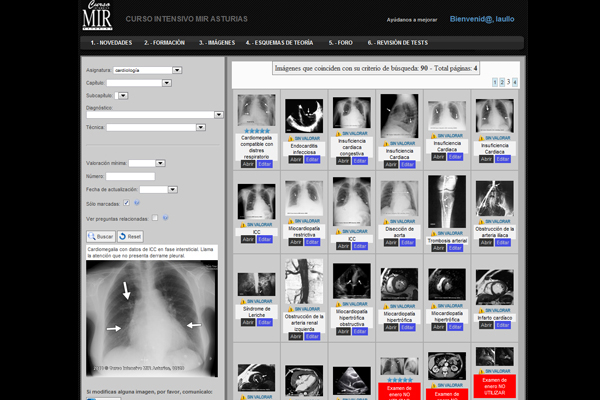This screenshot has width=600, height=400.
Task: Open the Valoración mínima dropdown
Action: point(160,163)
